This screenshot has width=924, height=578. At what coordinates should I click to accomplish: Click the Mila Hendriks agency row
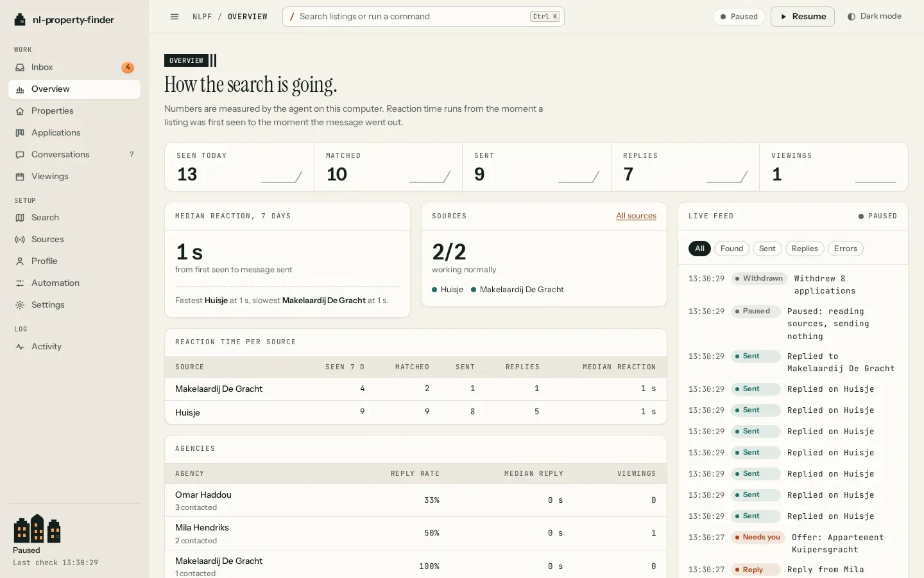tap(416, 534)
